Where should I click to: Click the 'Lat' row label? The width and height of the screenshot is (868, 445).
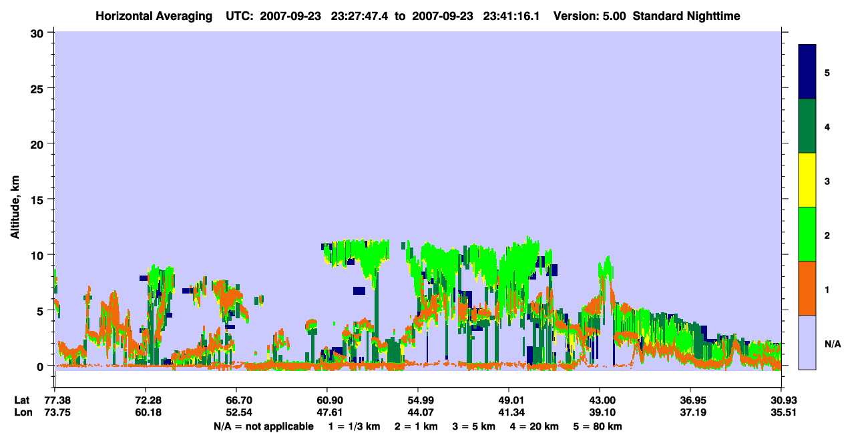coord(22,400)
